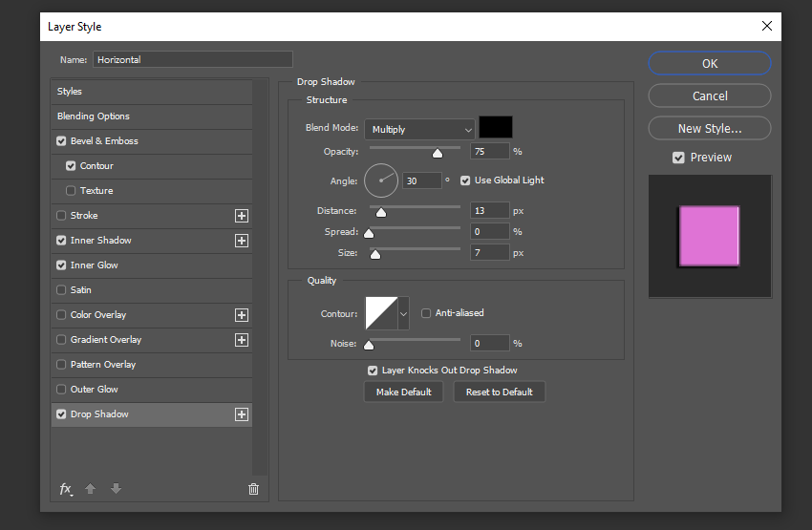Toggle Bevel & Emboss checkbox
The width and height of the screenshot is (812, 530).
61,140
